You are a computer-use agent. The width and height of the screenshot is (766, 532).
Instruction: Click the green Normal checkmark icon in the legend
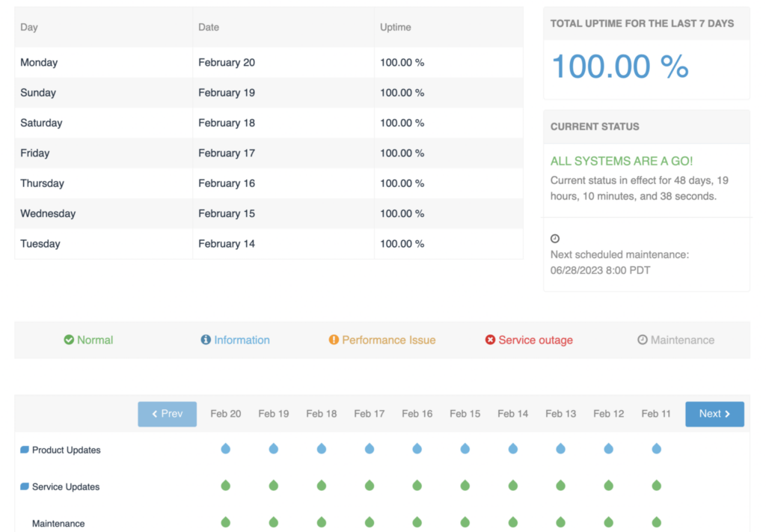(x=67, y=340)
